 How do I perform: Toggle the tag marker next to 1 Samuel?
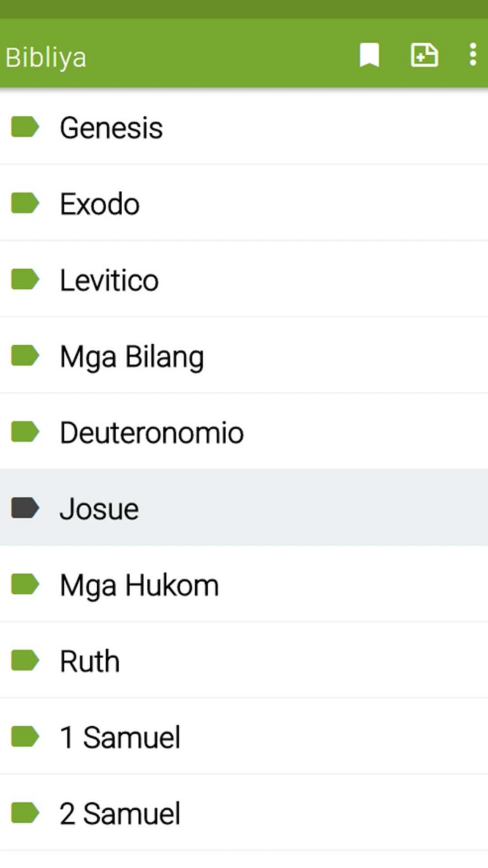tap(24, 737)
